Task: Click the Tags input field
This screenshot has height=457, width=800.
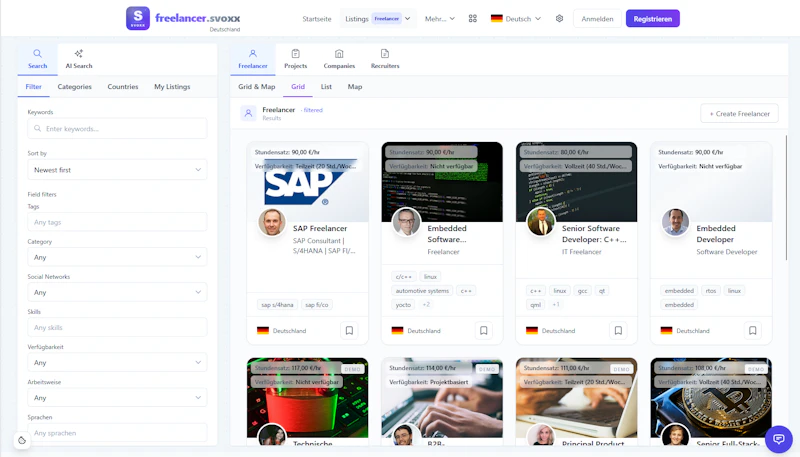Action: [x=117, y=222]
